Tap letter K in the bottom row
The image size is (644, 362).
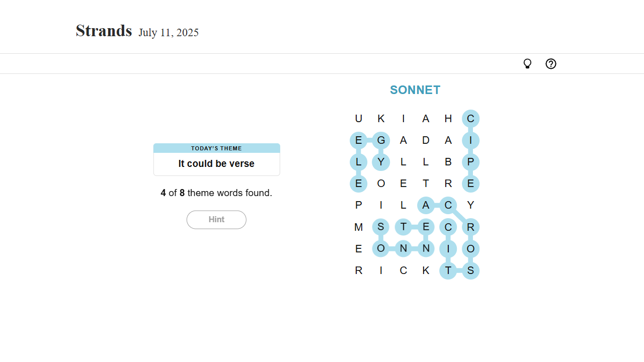point(426,270)
